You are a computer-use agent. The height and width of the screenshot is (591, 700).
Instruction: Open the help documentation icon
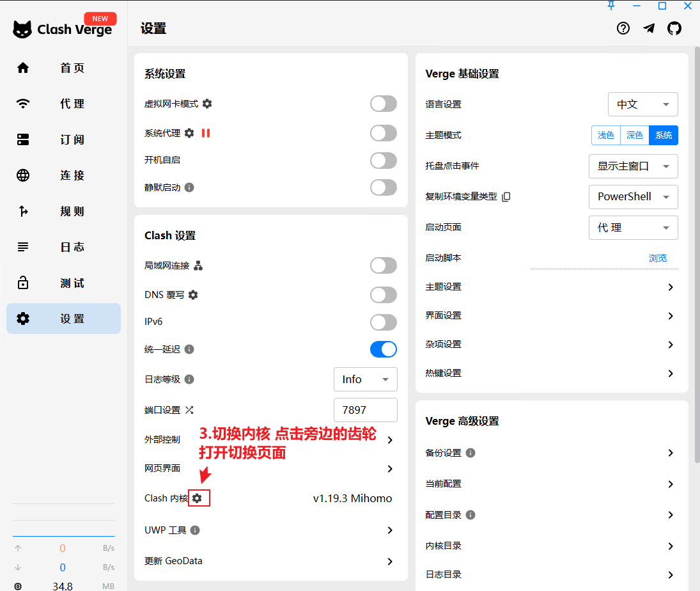click(623, 28)
